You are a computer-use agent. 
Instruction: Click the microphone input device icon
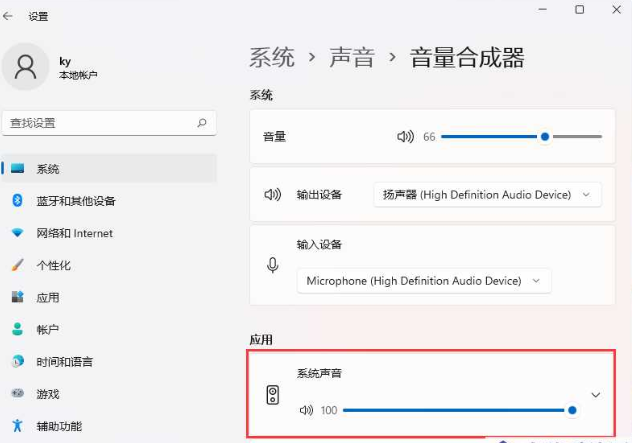point(273,265)
